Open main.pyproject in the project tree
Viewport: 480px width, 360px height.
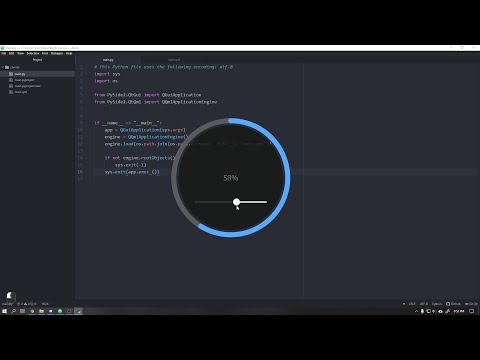click(x=24, y=80)
